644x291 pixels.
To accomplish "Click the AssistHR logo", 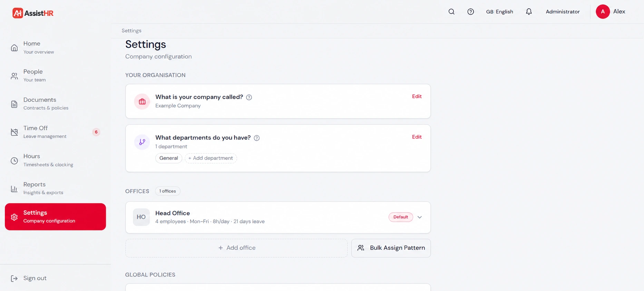I will pos(33,13).
